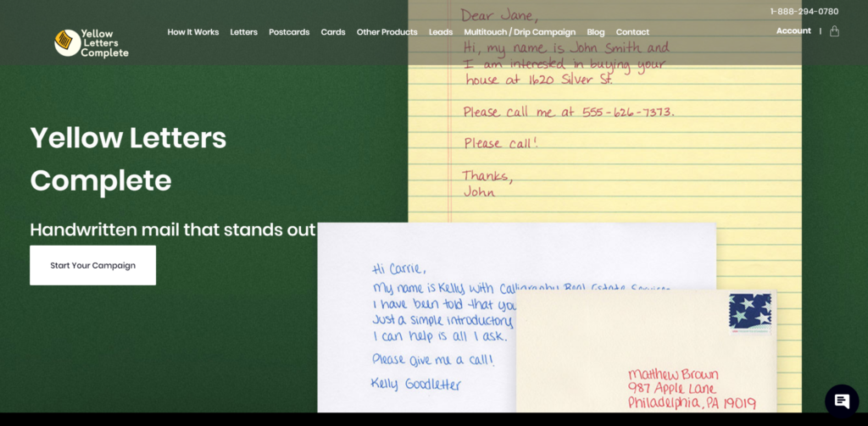Click the Yellow Letters Complete logo
The width and height of the screenshot is (868, 426).
pos(92,43)
